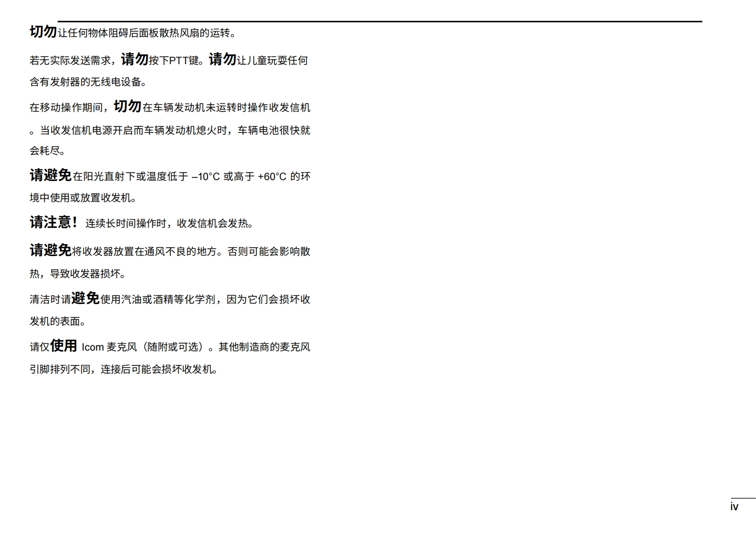The width and height of the screenshot is (756, 533).
Task: Click the line 境中使用或放置收发机
Action: (83, 198)
